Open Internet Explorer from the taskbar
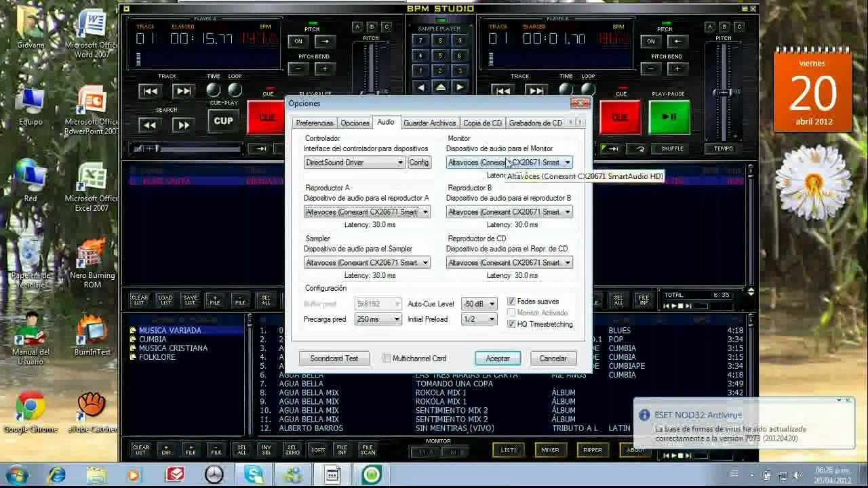The width and height of the screenshot is (868, 488). pyautogui.click(x=57, y=474)
